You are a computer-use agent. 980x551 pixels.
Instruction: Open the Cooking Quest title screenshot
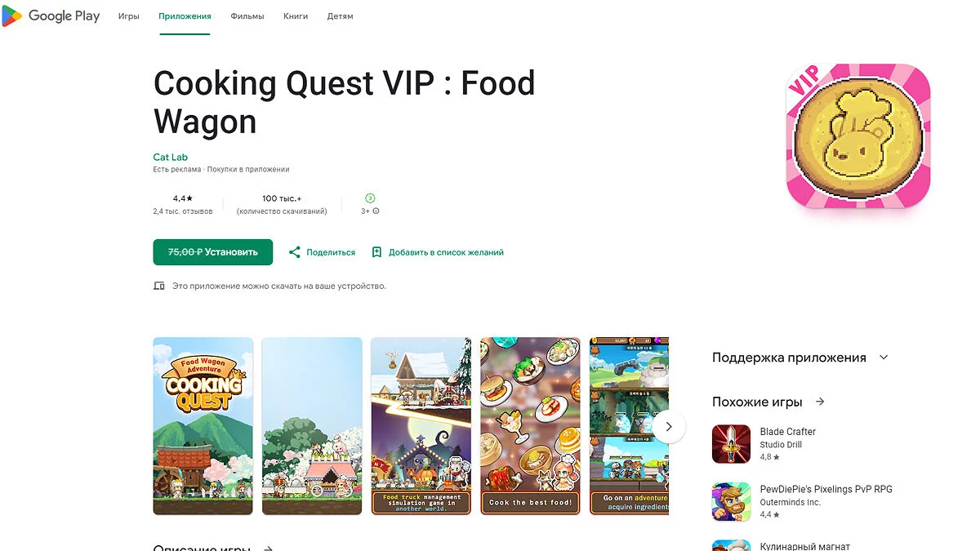pos(203,426)
